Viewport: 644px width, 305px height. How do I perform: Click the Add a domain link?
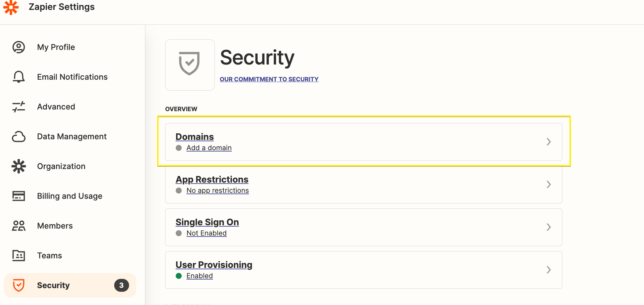[x=209, y=148]
